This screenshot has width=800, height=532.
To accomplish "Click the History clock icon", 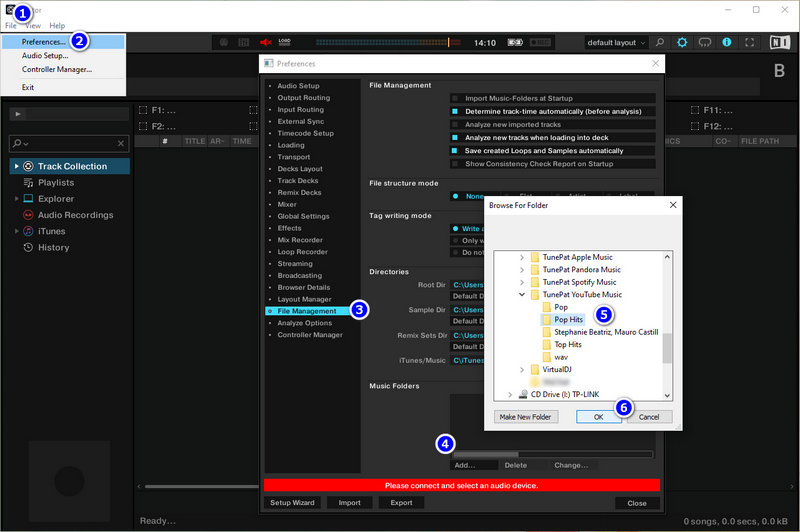I will pos(29,247).
